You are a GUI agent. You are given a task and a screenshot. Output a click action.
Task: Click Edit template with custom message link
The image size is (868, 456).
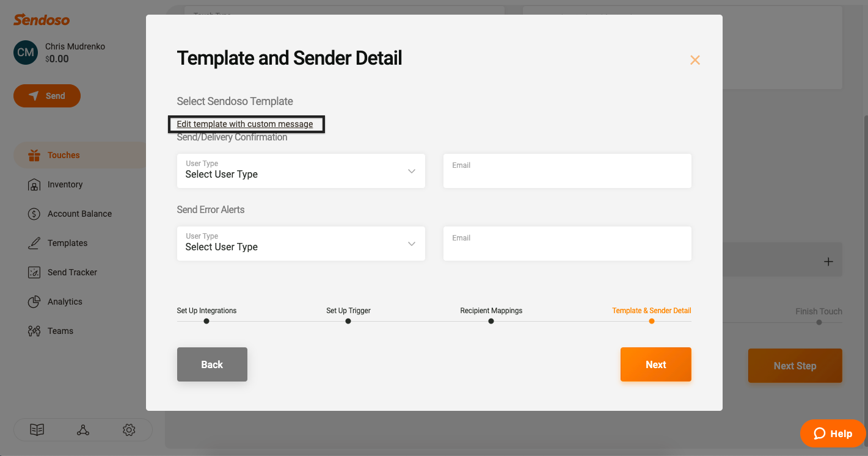coord(245,124)
